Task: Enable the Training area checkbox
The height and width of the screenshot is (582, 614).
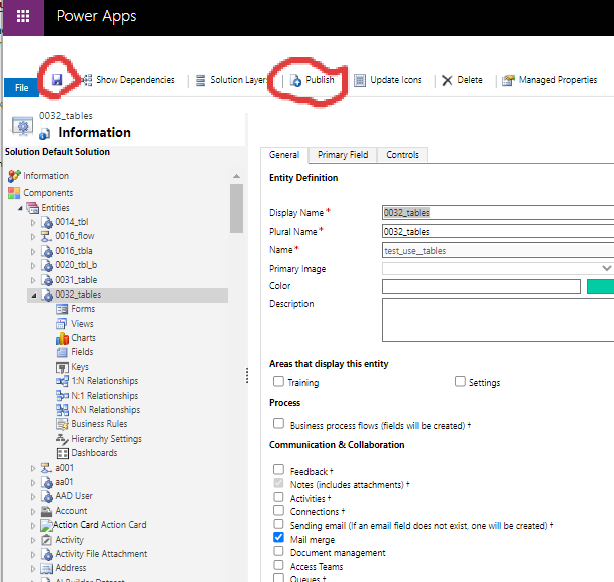Action: point(278,382)
